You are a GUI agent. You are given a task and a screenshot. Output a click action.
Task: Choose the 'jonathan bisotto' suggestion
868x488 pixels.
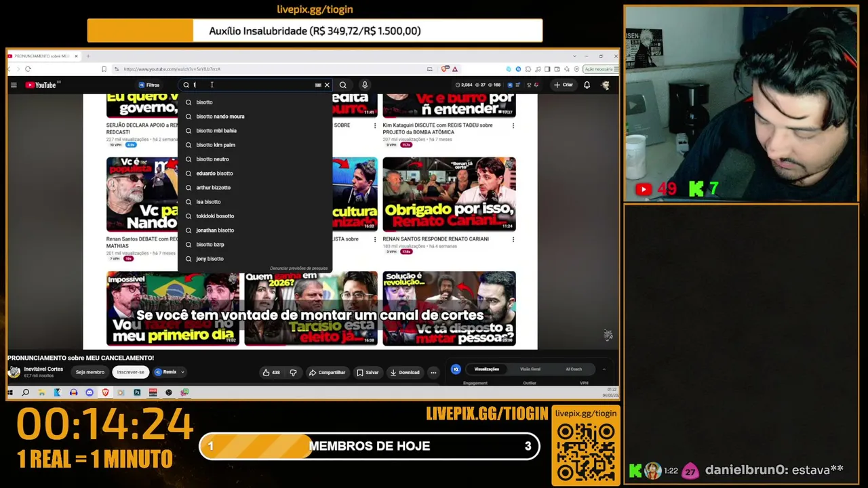tap(254, 230)
